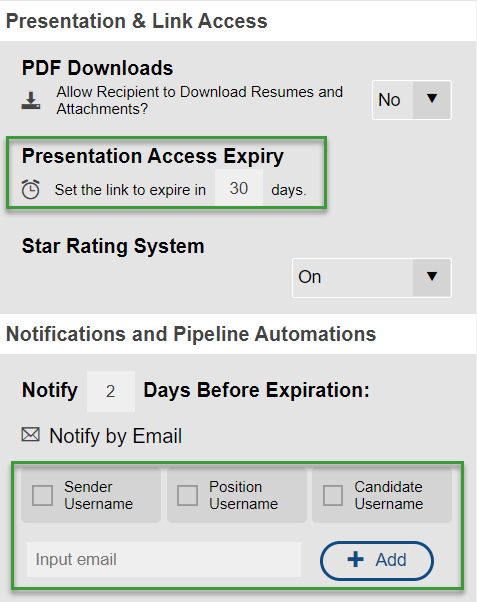The image size is (477, 602).
Task: Tick the Sender Username checkbox
Action: (x=42, y=495)
